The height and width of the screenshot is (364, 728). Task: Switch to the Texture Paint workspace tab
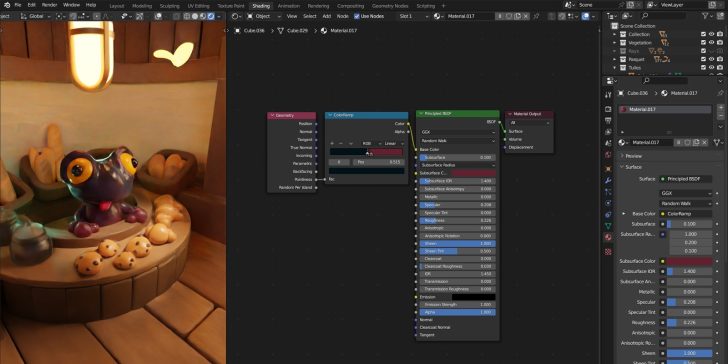[x=231, y=6]
